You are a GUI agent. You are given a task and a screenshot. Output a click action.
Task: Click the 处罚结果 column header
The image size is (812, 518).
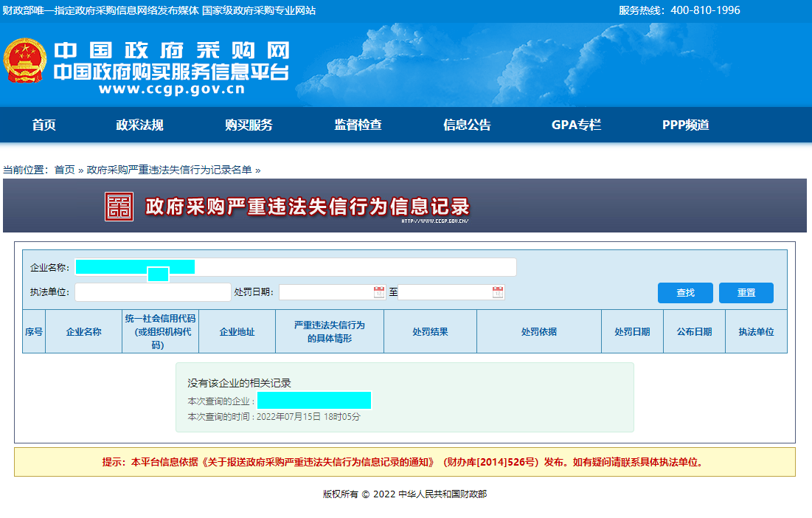tap(430, 331)
